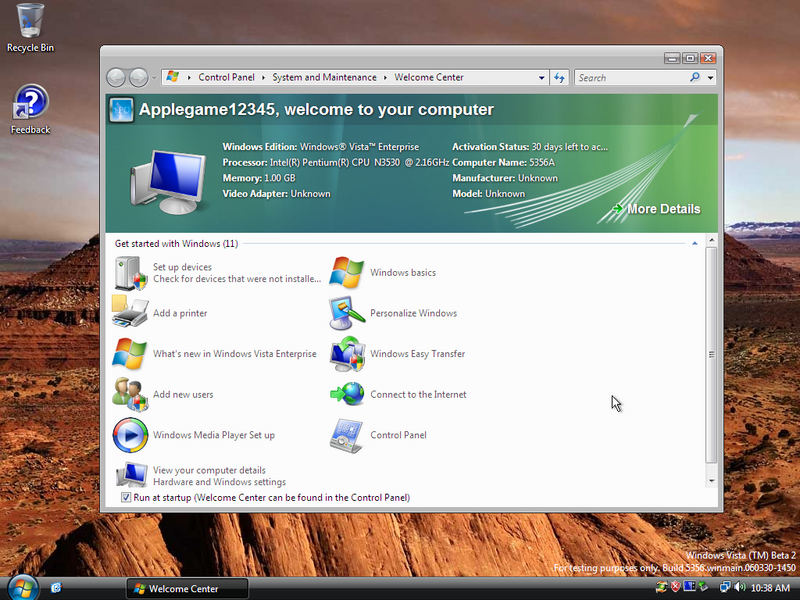
Task: Click the Add a printer icon
Action: point(130,311)
